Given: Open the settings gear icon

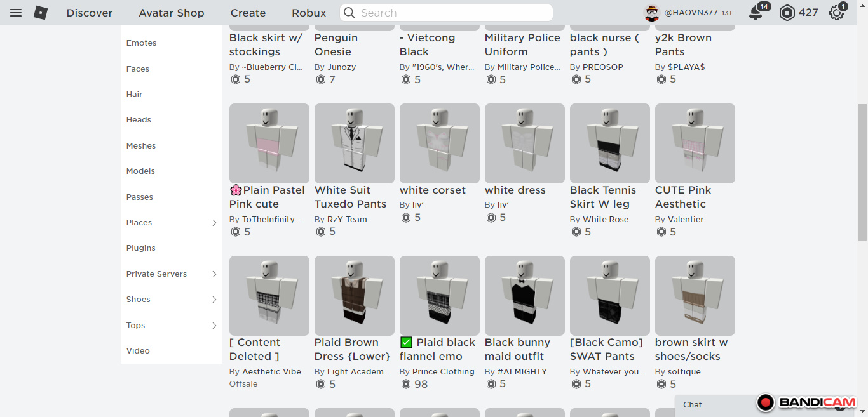Looking at the screenshot, I should pos(836,13).
